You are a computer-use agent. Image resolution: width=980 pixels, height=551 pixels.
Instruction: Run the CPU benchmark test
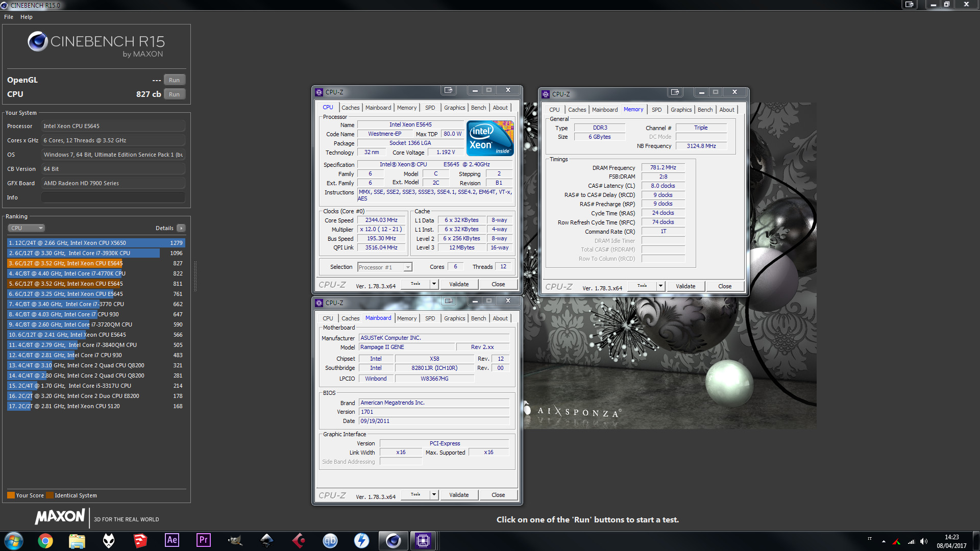point(174,94)
